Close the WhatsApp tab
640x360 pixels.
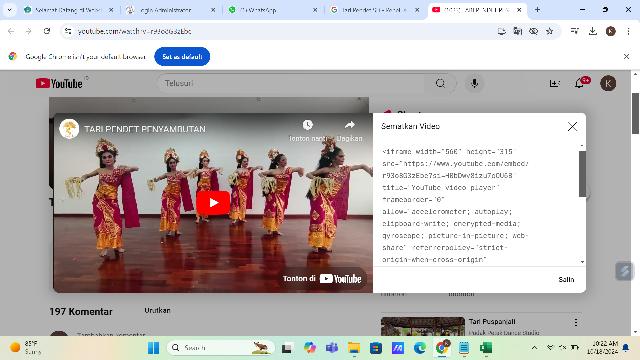click(315, 10)
